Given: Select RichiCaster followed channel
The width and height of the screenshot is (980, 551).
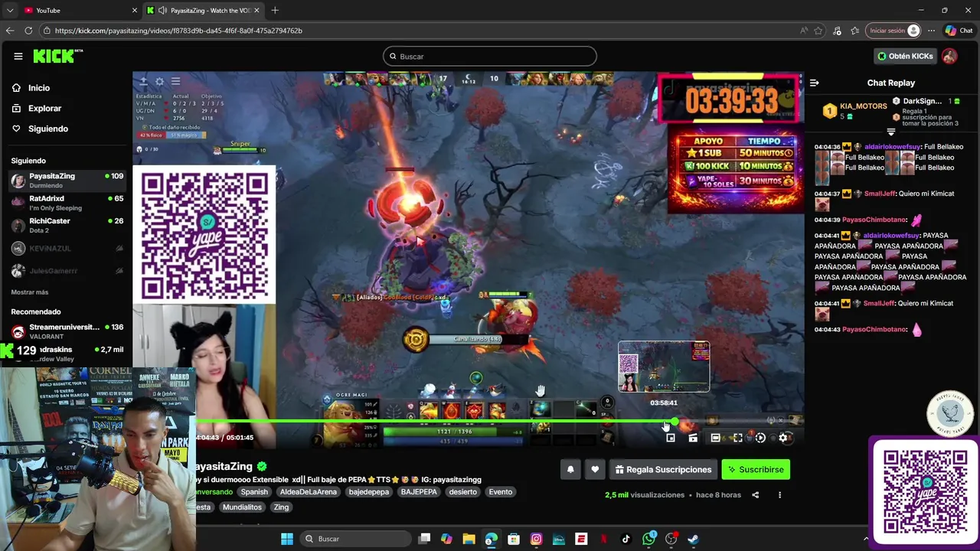Looking at the screenshot, I should coord(67,225).
